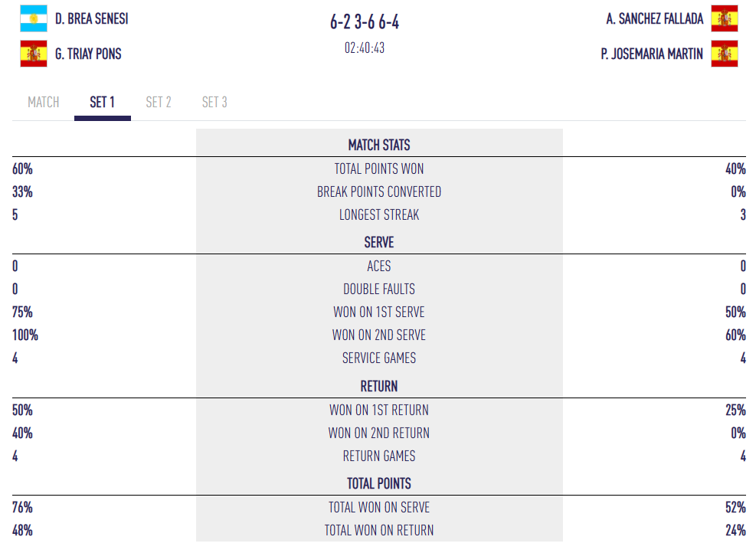Click the MATCH STATS section header
Image resolution: width=756 pixels, height=553 pixels.
click(x=379, y=145)
